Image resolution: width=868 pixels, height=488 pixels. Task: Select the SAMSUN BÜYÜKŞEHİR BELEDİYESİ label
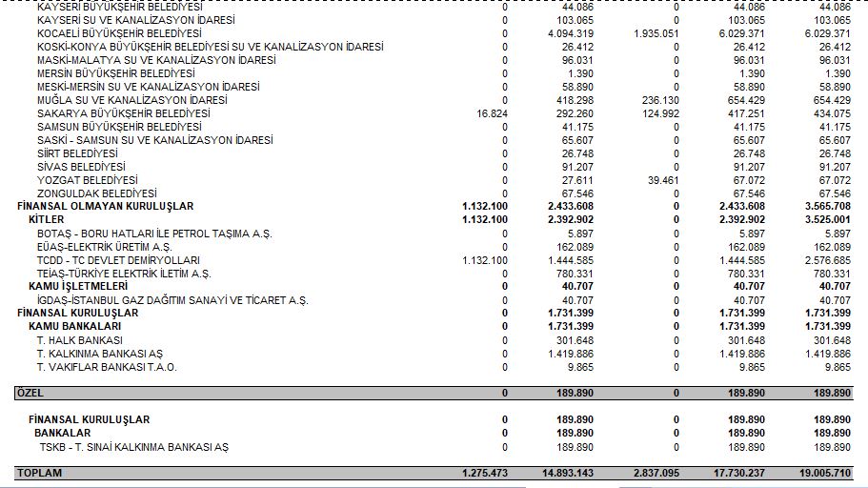click(119, 127)
